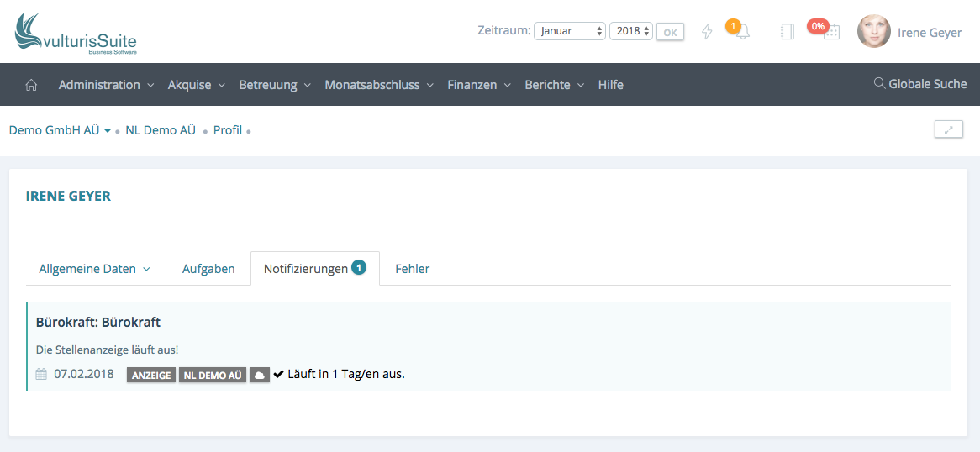Switch to the Fehler tab
The width and height of the screenshot is (980, 452).
(412, 269)
